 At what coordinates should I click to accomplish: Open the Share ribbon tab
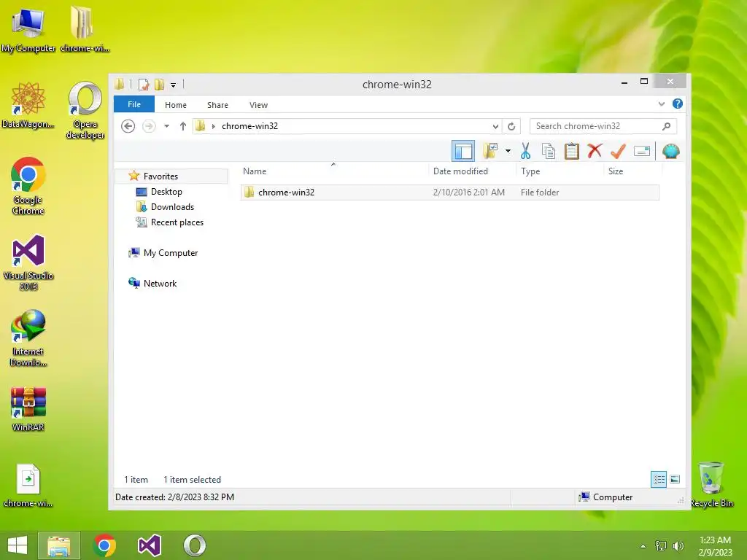click(217, 105)
